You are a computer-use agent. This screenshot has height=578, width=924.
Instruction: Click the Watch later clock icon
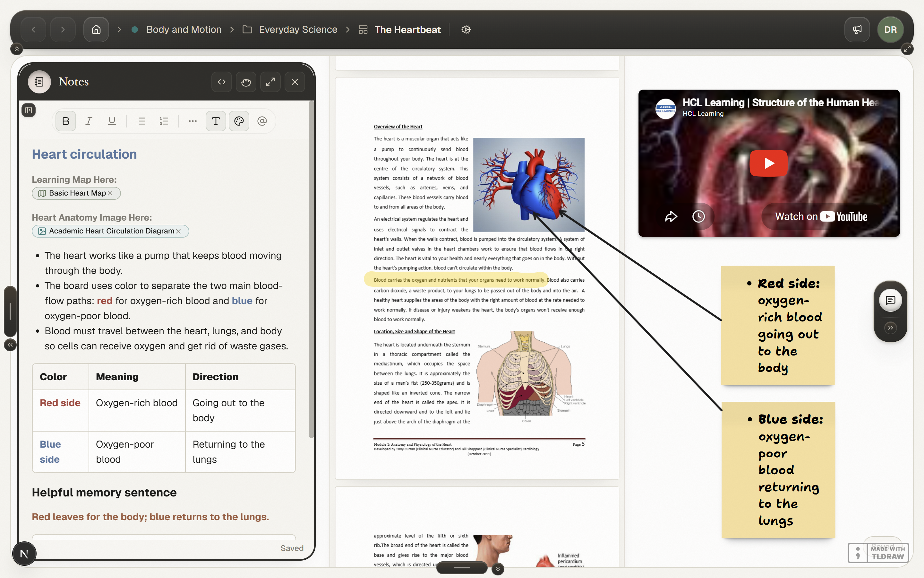pyautogui.click(x=699, y=217)
